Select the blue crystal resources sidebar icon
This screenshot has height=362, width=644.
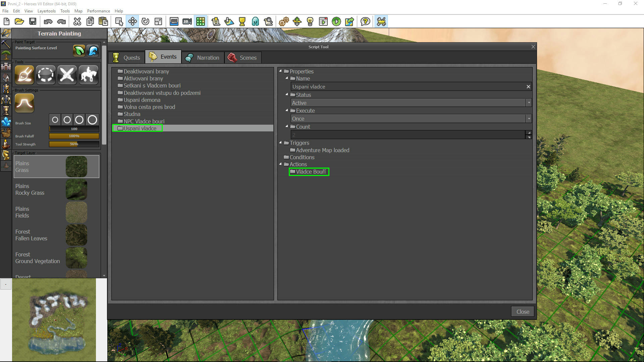6,121
